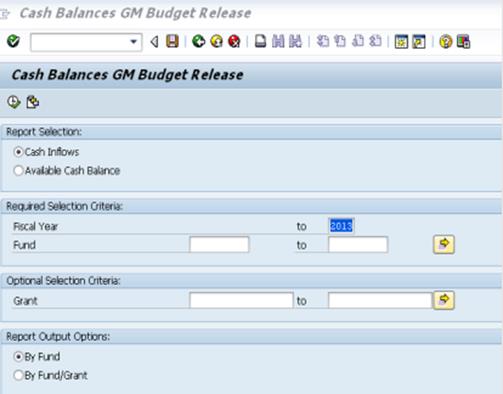503x394 pixels.
Task: Open multiple selection for Grant row
Action: click(444, 300)
